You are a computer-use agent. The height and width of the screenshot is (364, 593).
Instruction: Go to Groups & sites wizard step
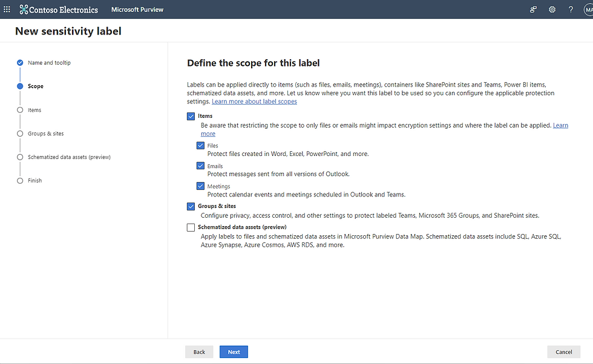(45, 134)
